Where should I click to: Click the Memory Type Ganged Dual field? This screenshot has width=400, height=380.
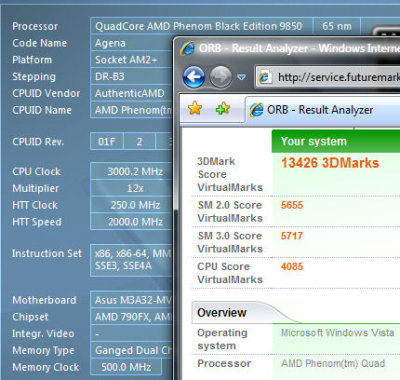pos(132,350)
